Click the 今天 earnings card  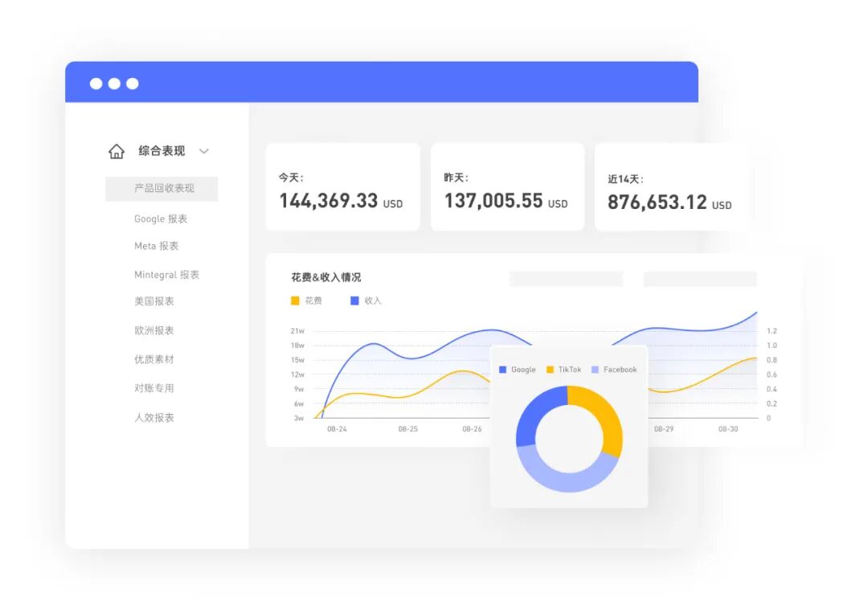(x=342, y=186)
